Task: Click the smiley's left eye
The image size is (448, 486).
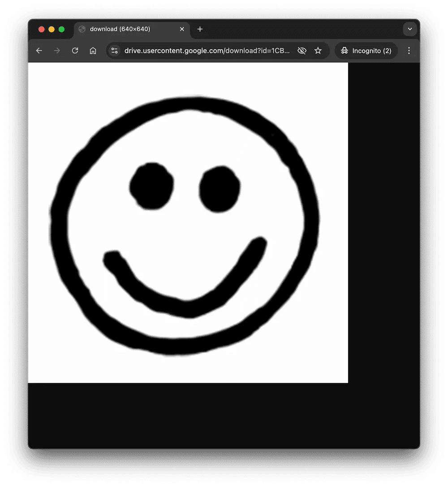Action: pyautogui.click(x=151, y=186)
